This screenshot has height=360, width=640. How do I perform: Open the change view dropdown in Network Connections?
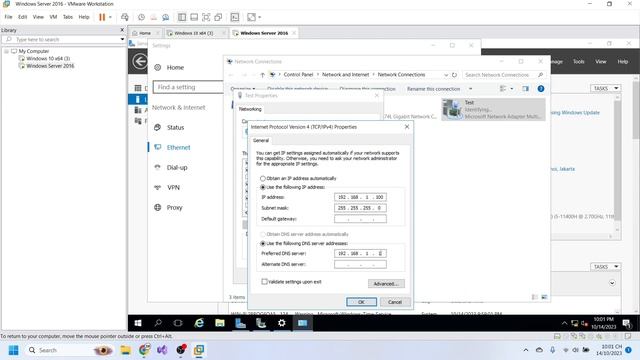511,89
